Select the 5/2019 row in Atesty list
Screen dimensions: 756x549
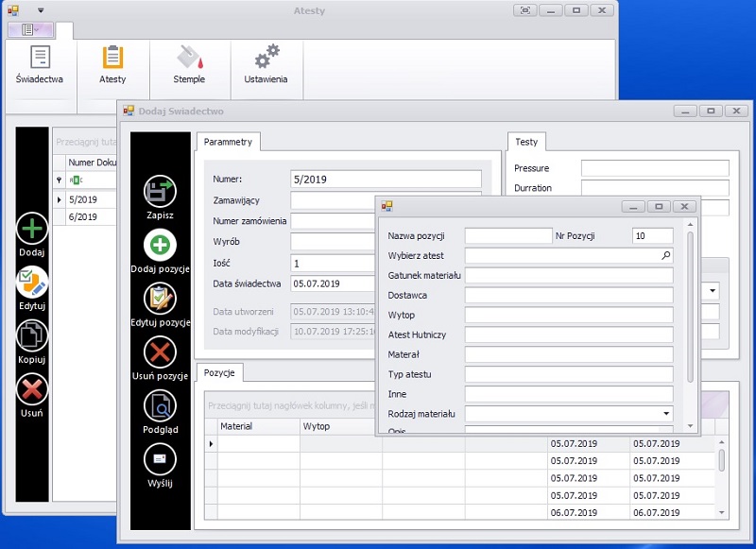(85, 199)
